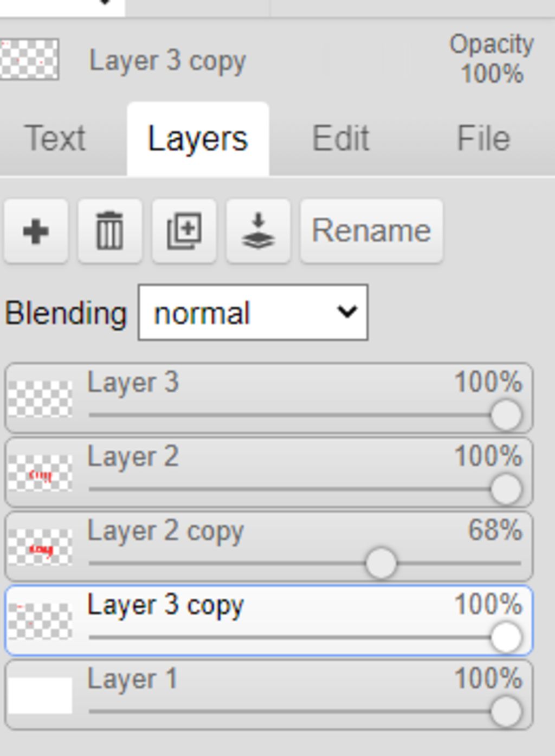Click the Layer 1 white thumbnail
This screenshot has width=555, height=756.
click(40, 695)
